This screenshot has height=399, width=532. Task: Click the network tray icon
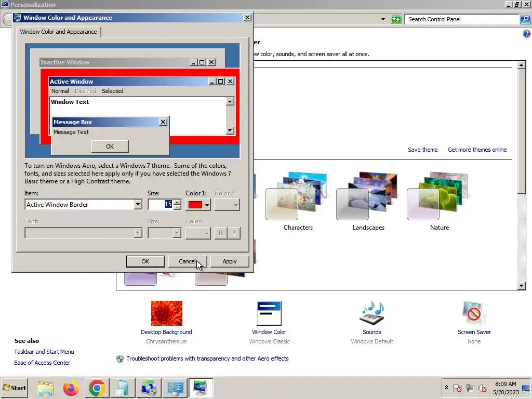(x=470, y=388)
